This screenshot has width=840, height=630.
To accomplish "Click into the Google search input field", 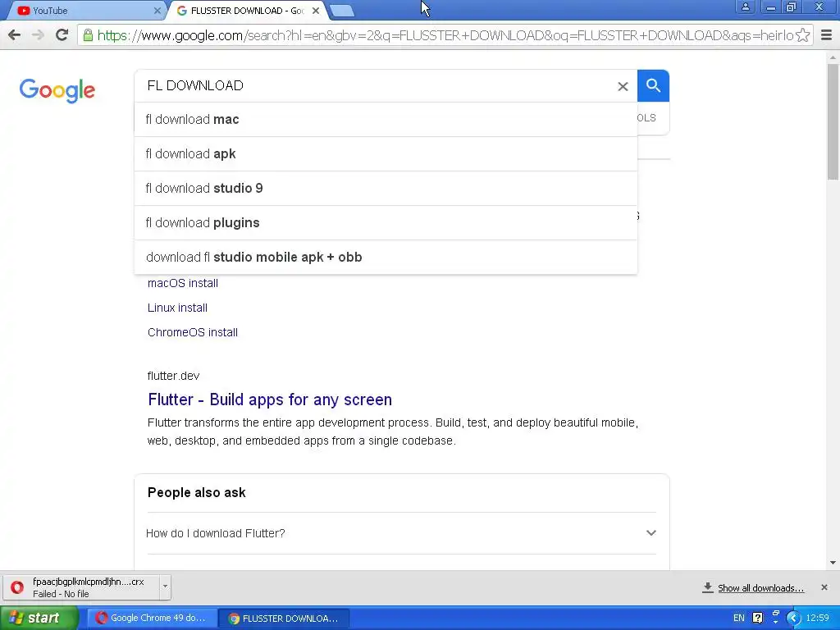I will click(x=375, y=85).
